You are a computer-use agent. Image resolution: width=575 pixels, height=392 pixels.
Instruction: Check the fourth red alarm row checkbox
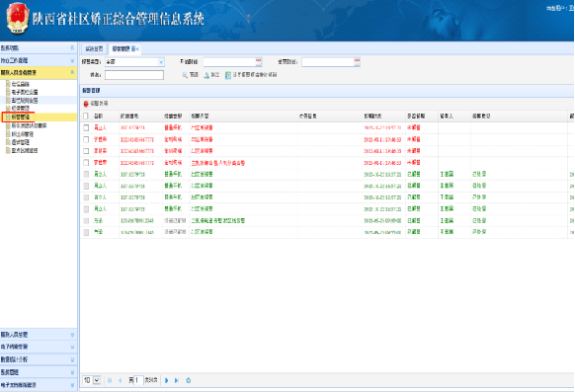pos(86,162)
